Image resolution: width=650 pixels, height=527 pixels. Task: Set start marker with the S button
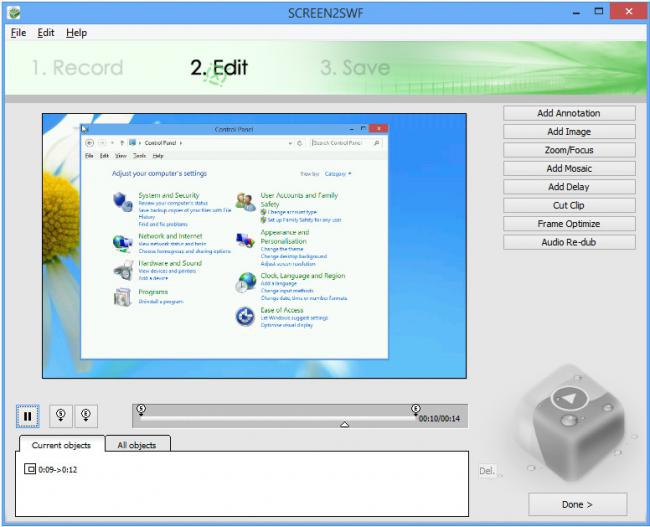coord(61,416)
